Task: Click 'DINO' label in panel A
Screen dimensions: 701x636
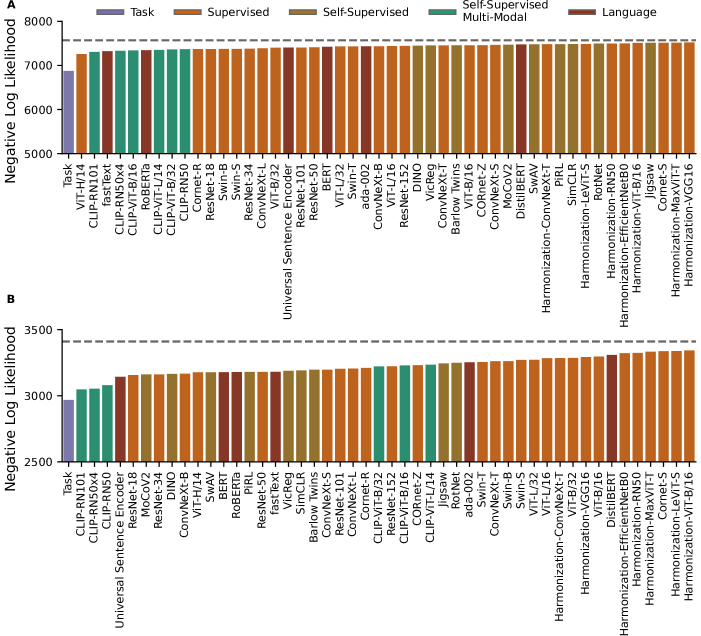Action: 417,178
